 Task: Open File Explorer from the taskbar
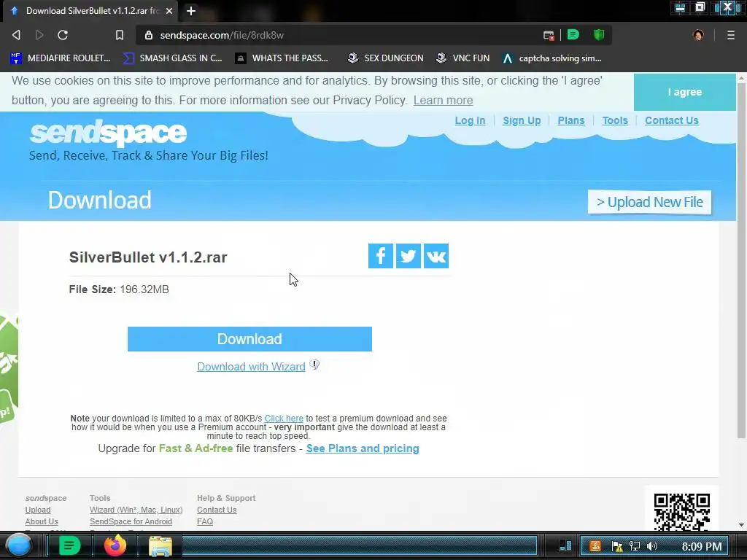coord(160,546)
